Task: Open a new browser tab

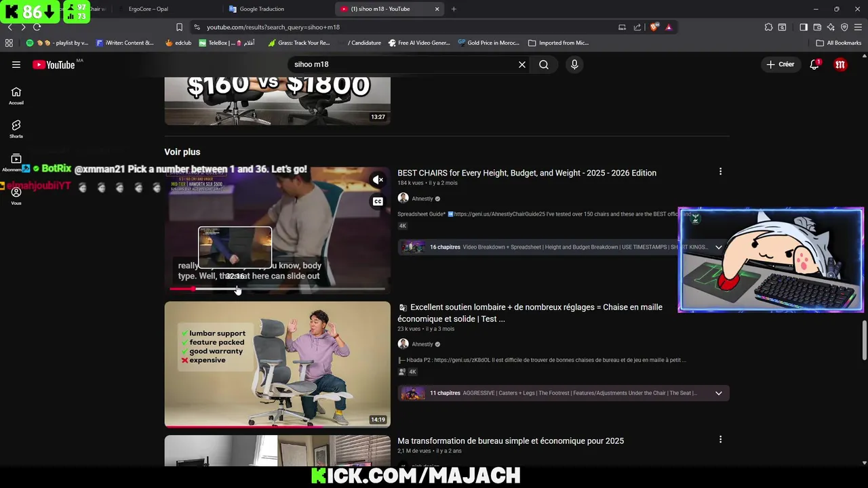Action: pyautogui.click(x=454, y=9)
